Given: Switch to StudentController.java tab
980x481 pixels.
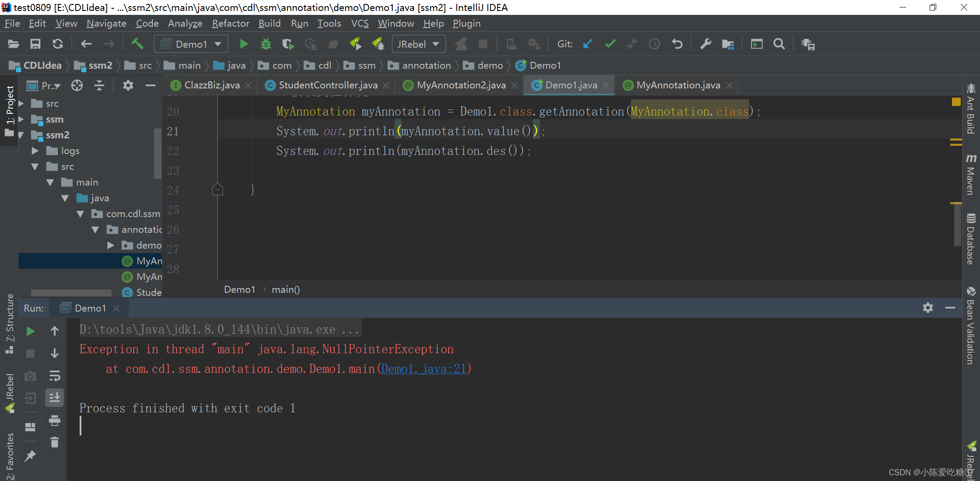Looking at the screenshot, I should (328, 85).
